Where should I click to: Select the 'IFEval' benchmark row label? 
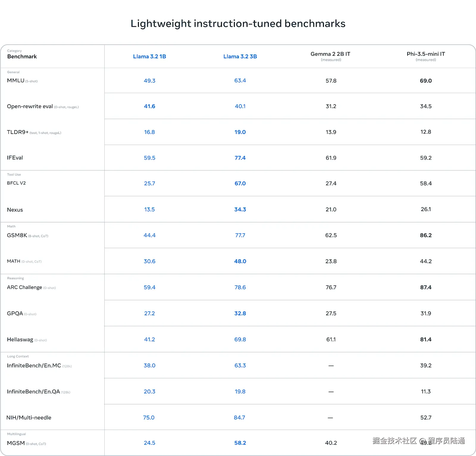15,158
